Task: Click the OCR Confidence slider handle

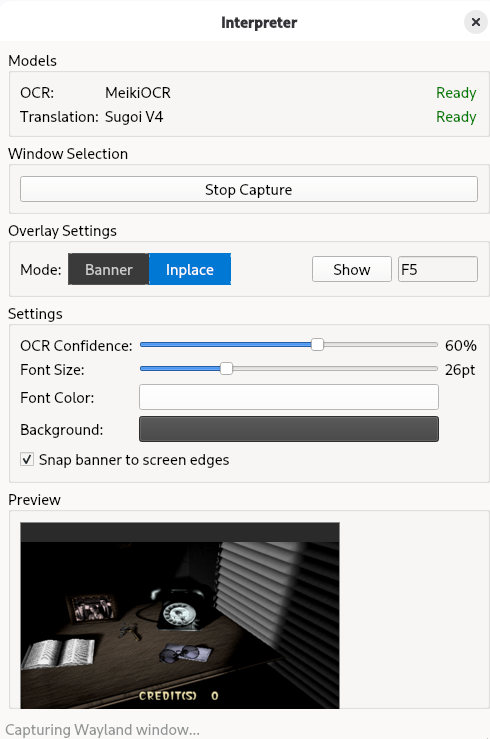Action: coord(318,345)
